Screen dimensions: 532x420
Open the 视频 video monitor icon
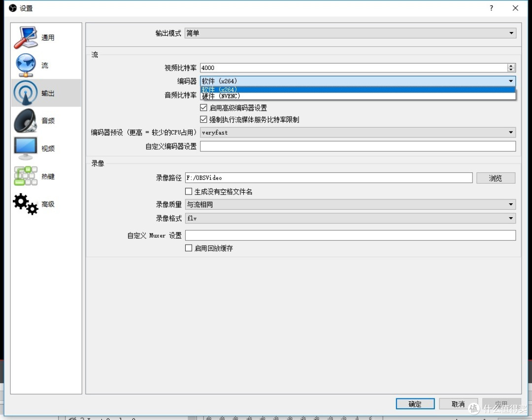(x=26, y=148)
